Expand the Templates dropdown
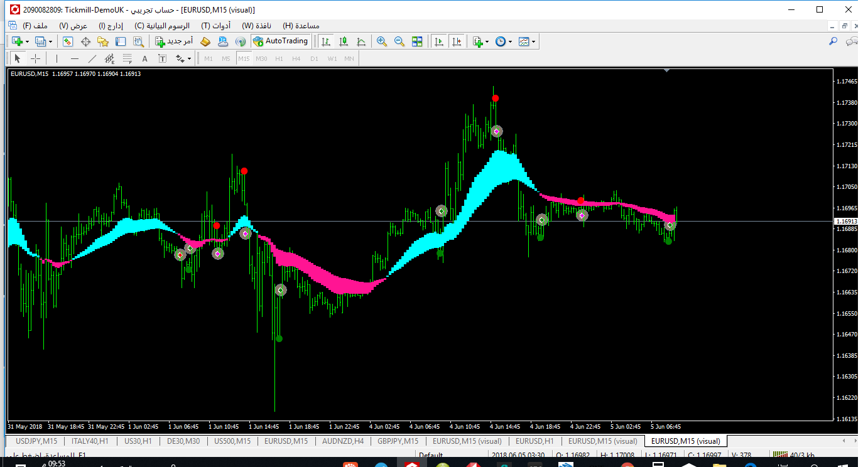This screenshot has height=467, width=868. 534,41
